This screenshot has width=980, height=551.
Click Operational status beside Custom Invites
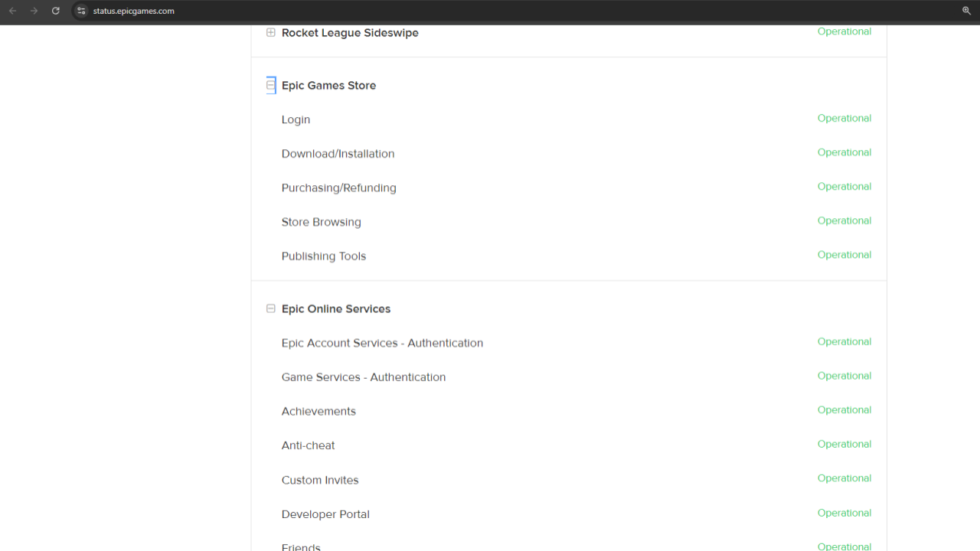coord(844,478)
